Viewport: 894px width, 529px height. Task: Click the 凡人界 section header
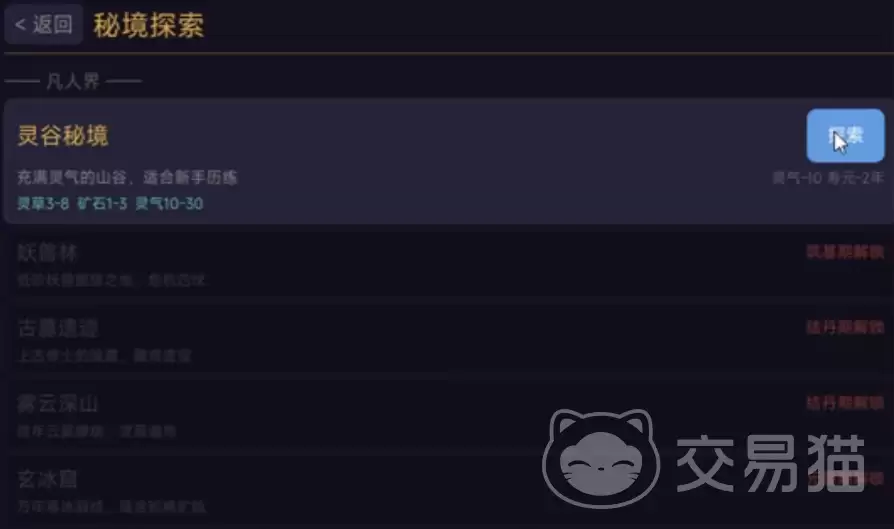tap(73, 81)
